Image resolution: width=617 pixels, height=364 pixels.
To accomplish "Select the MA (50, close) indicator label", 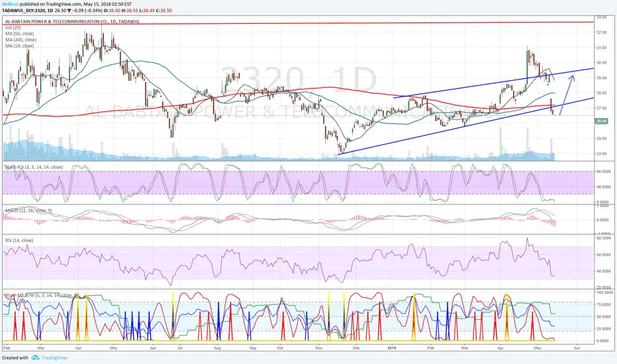I will pyautogui.click(x=19, y=34).
